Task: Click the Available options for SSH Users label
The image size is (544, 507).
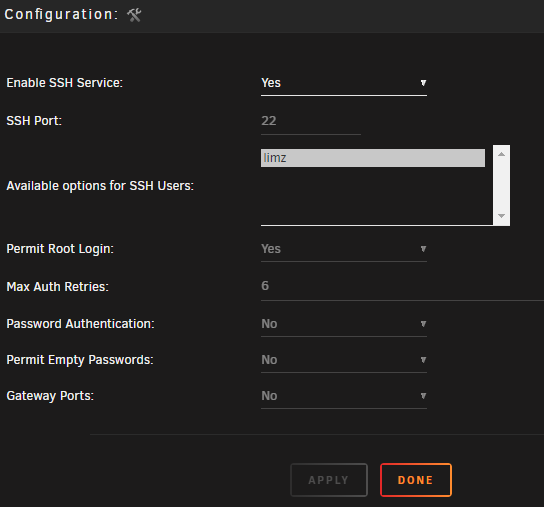Action: (100, 186)
